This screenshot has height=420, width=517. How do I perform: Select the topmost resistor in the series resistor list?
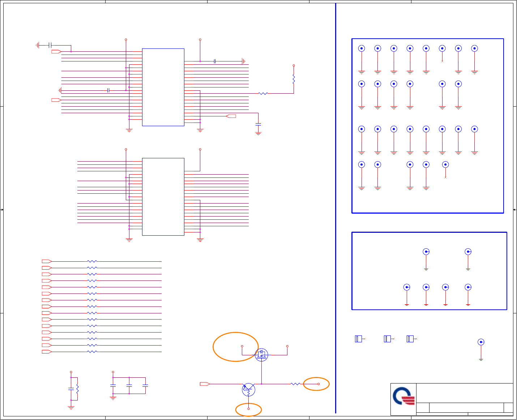pyautogui.click(x=92, y=261)
